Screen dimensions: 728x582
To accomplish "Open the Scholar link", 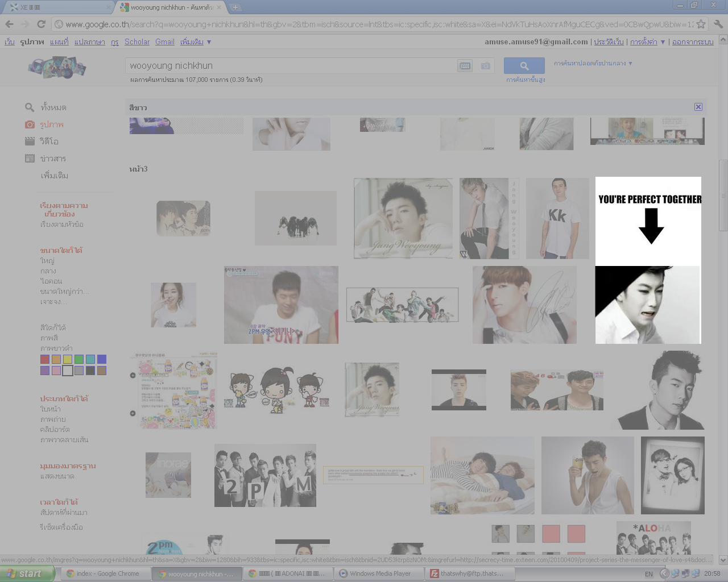I will [137, 42].
